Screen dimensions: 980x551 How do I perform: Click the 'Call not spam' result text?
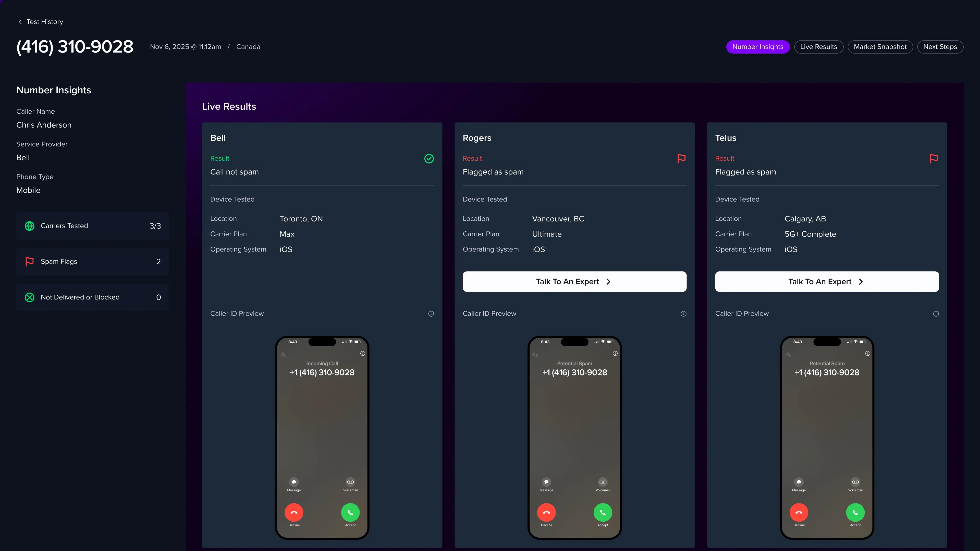(234, 172)
